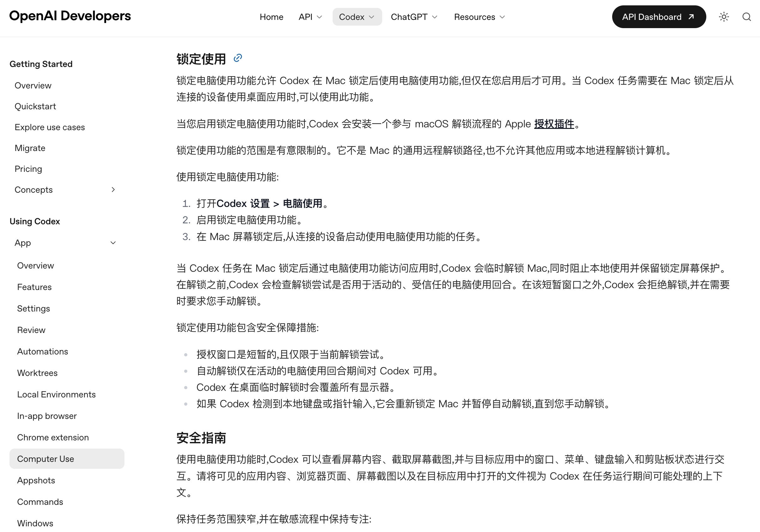This screenshot has width=760, height=532.
Task: Open the Home nav item
Action: pos(271,17)
